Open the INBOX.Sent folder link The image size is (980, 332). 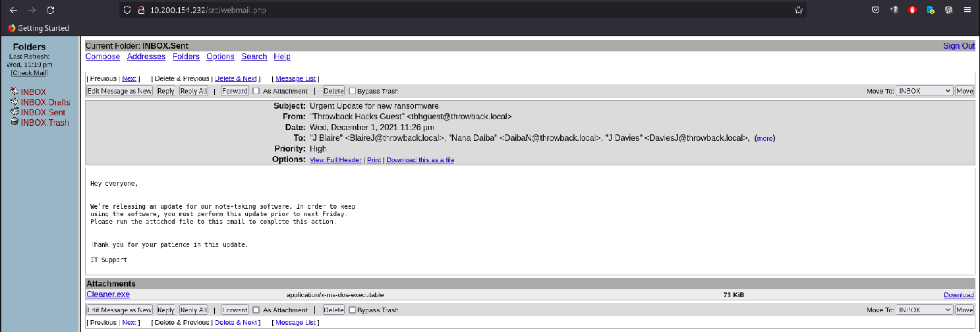coord(43,113)
